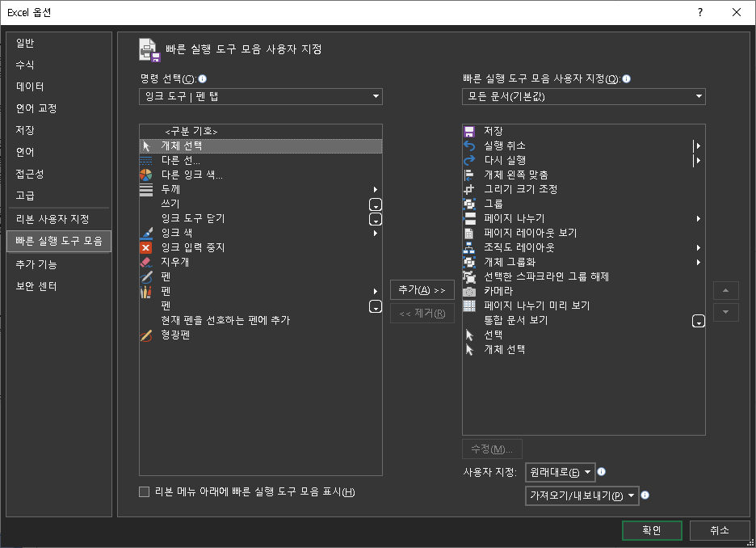This screenshot has width=756, height=548.
Task: Confirm with the 확인 button
Action: pos(652,530)
